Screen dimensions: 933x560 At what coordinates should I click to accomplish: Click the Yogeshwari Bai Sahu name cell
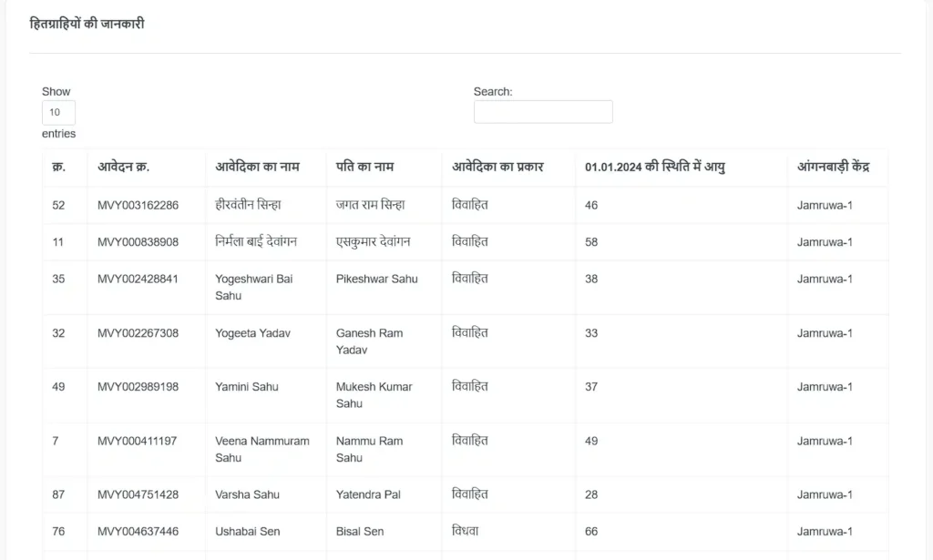254,287
